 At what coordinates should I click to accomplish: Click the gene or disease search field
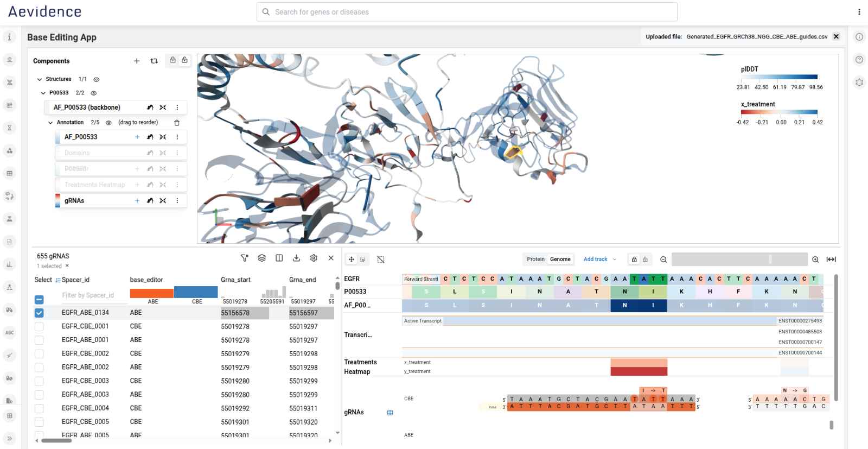click(x=467, y=12)
